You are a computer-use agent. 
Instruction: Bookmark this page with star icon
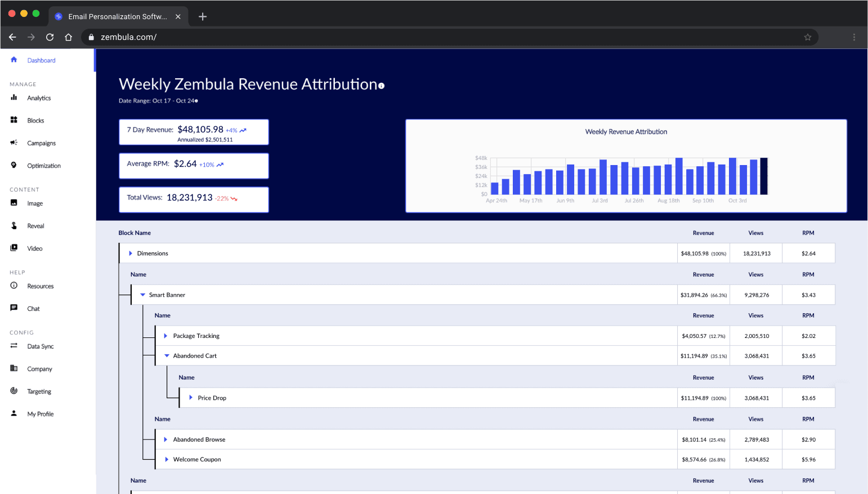[x=808, y=37]
